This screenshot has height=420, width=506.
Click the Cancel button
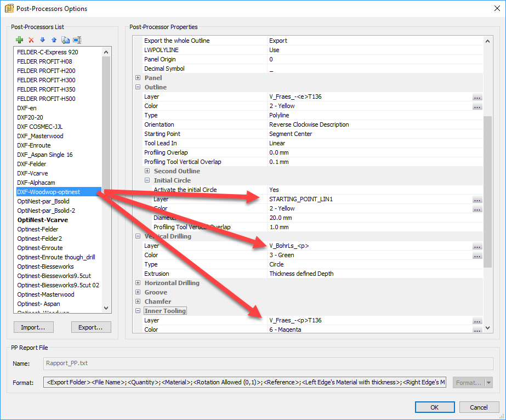click(479, 407)
